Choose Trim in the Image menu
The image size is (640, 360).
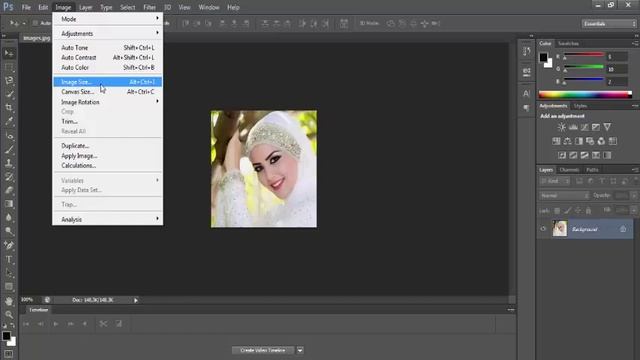108,121
